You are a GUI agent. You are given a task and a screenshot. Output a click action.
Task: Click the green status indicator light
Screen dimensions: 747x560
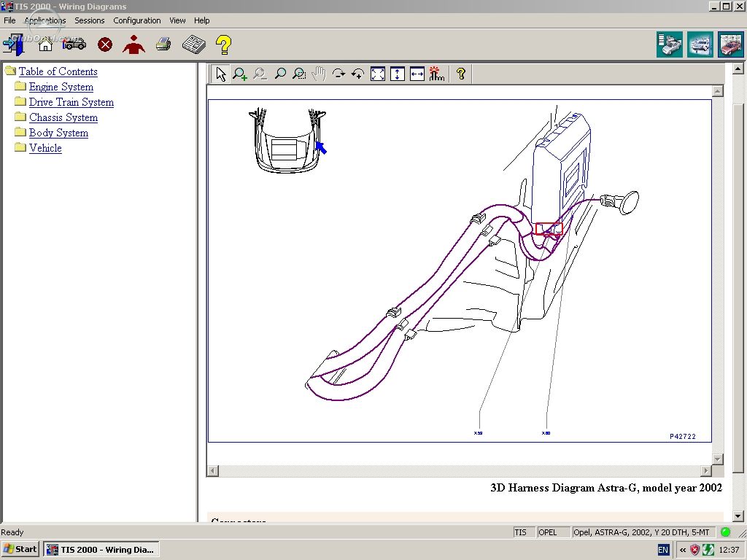[726, 532]
